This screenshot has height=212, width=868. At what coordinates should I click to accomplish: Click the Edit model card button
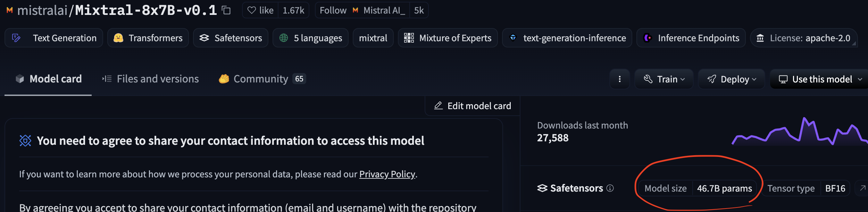click(x=473, y=106)
